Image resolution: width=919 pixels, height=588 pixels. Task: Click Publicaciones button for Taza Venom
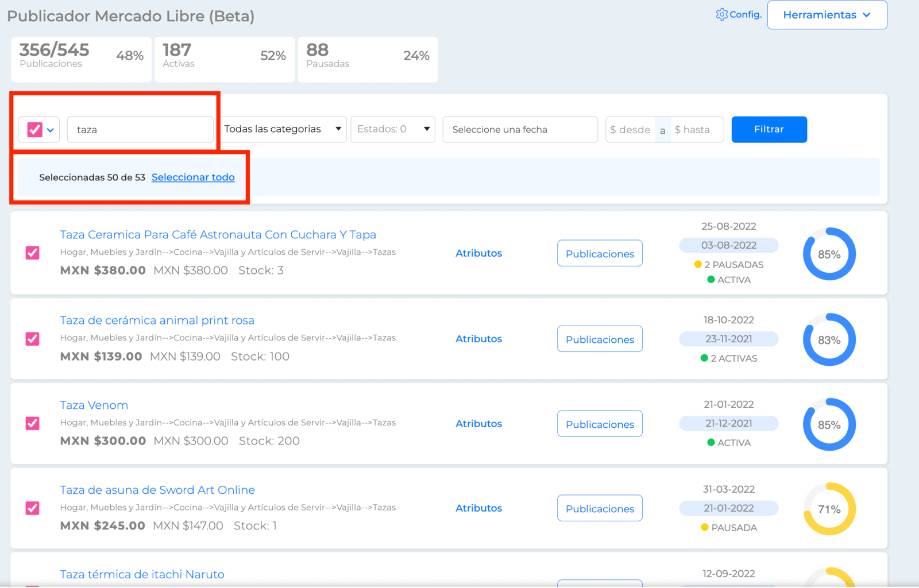(600, 424)
